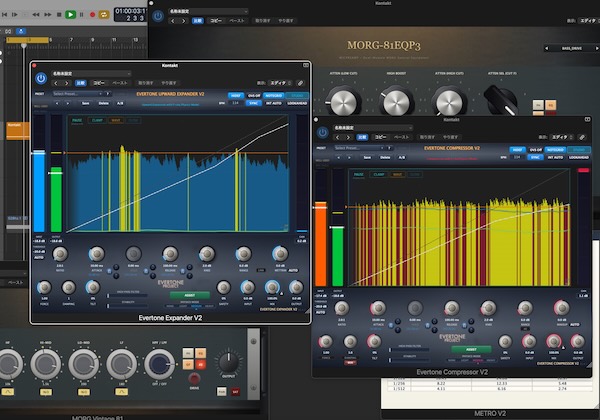Click 比較 compare button in Expander header

point(80,83)
